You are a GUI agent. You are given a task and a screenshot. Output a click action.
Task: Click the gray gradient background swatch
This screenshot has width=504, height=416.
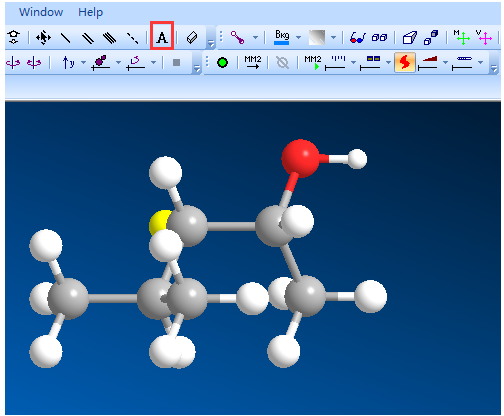pos(317,37)
